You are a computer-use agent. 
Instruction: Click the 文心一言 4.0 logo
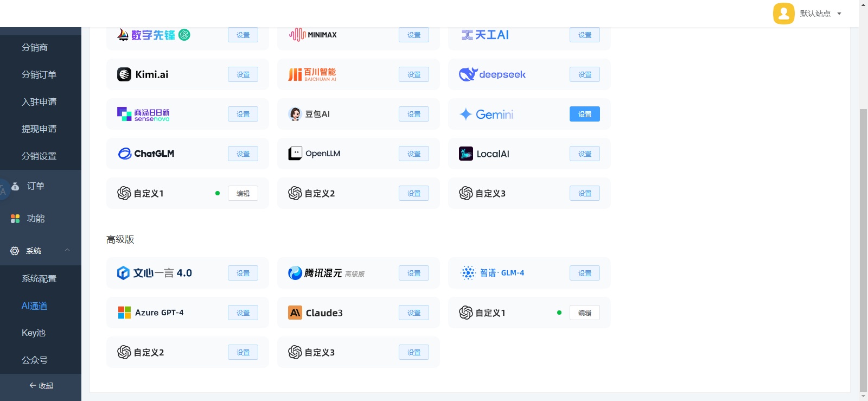click(155, 273)
